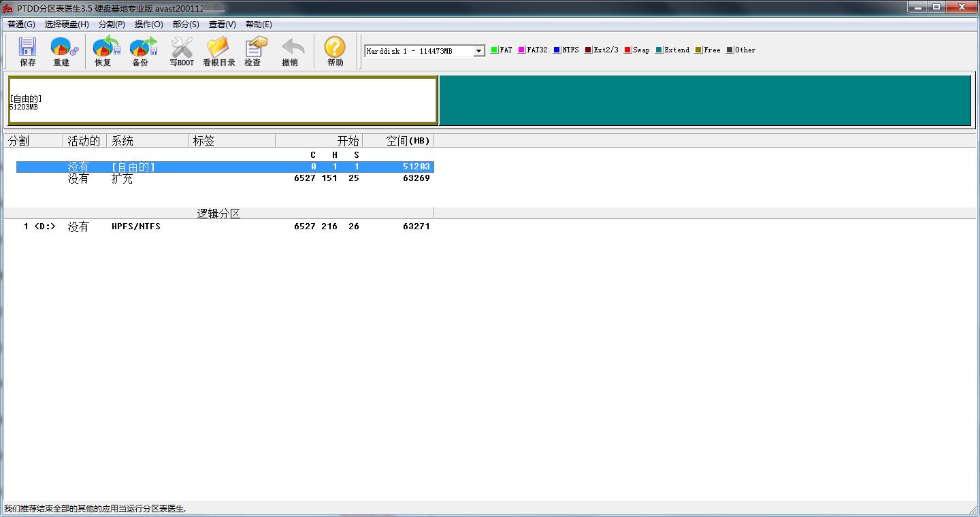The height and width of the screenshot is (517, 980).
Task: Click the 1 <D:> partition label
Action: coord(39,227)
